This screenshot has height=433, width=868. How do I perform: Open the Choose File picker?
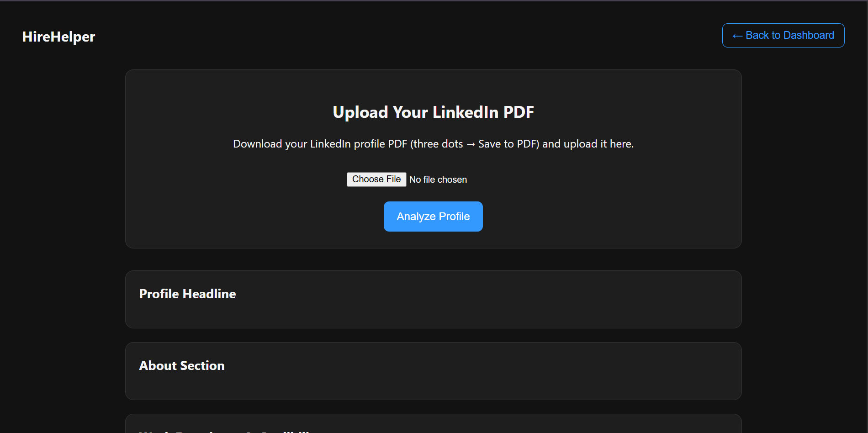tap(376, 180)
